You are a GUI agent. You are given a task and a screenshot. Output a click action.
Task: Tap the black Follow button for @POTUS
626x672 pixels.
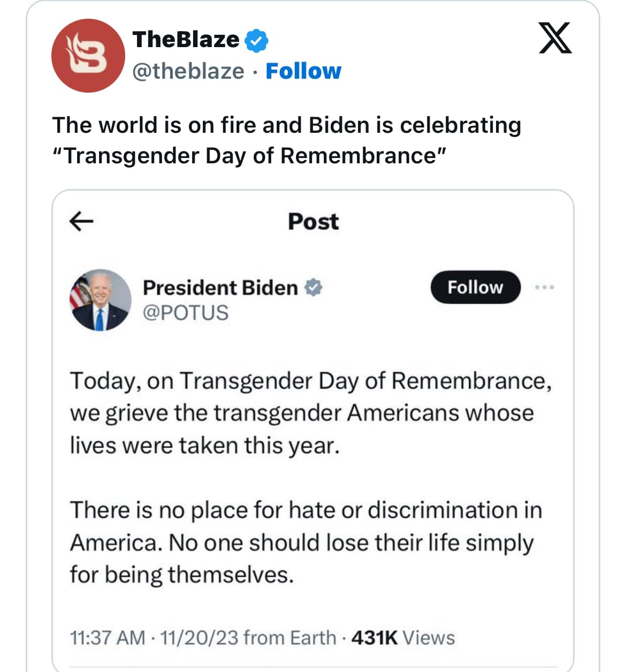[476, 288]
